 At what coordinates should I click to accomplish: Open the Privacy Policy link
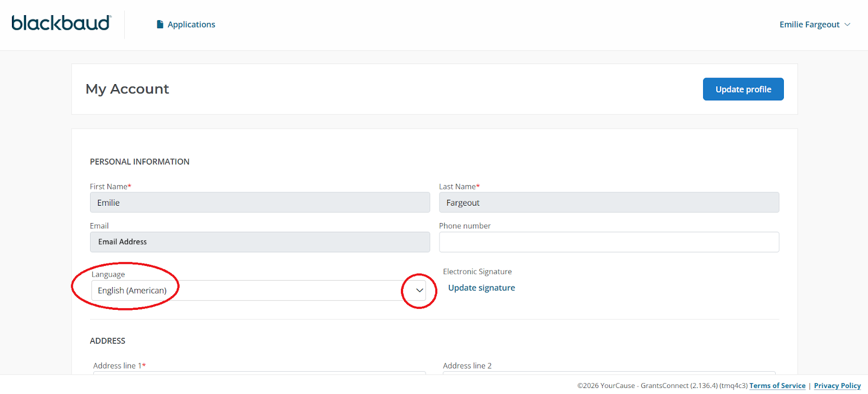point(837,386)
